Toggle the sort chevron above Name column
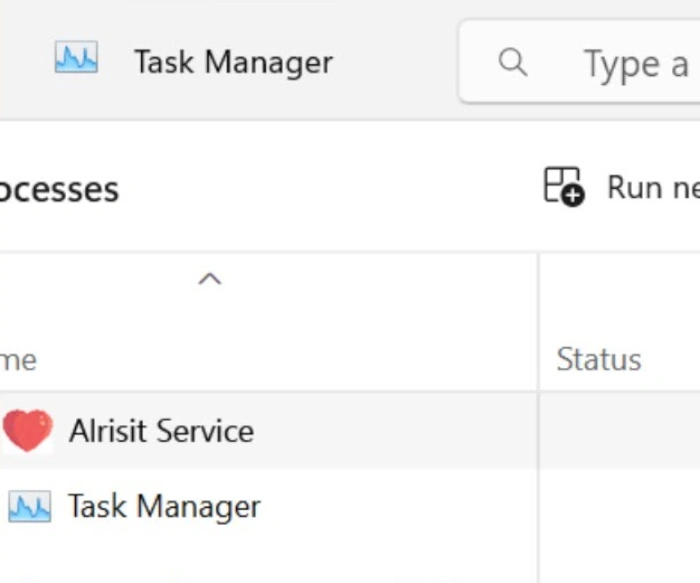700x583 pixels. (209, 279)
